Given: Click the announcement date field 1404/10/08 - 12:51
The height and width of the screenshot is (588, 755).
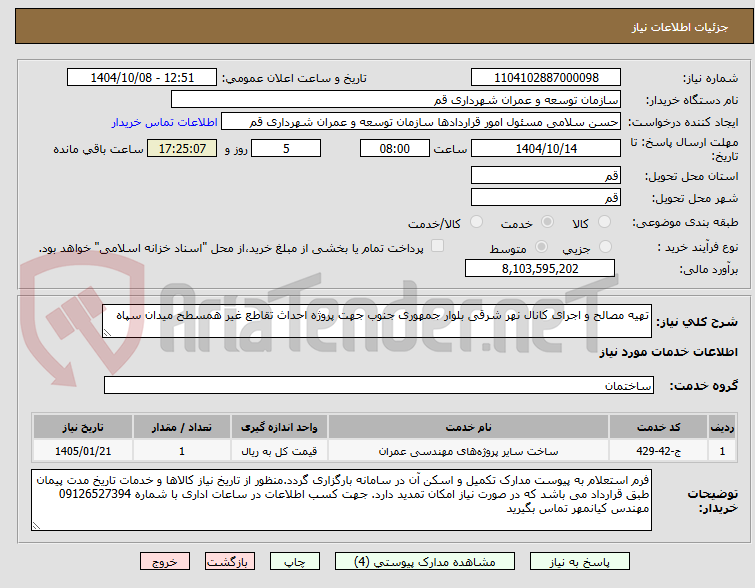Looking at the screenshot, I should click(x=142, y=78).
